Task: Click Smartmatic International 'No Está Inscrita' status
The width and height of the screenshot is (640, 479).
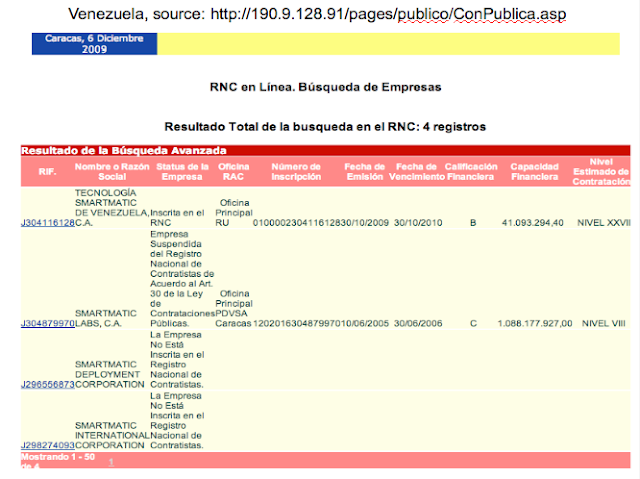Action: click(x=177, y=421)
